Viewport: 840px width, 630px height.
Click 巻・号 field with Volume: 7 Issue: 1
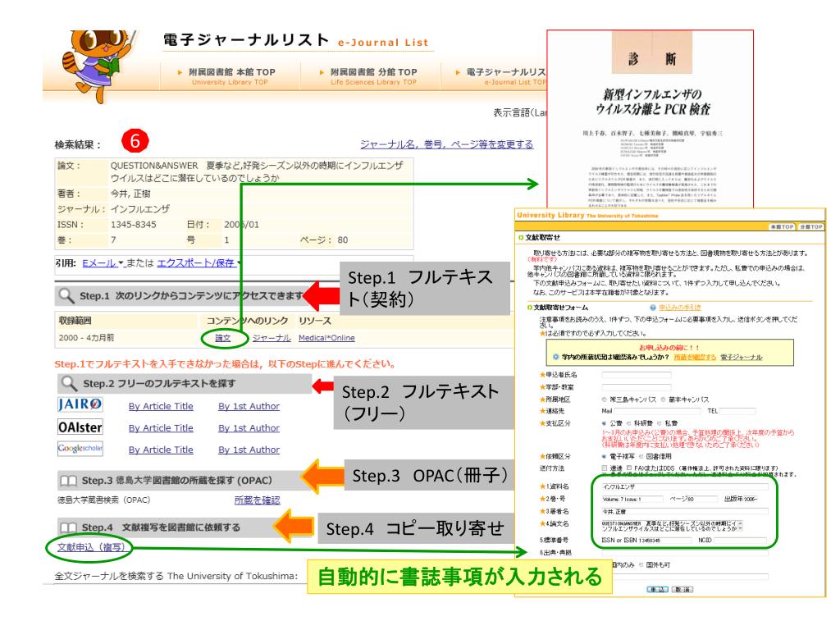[632, 499]
